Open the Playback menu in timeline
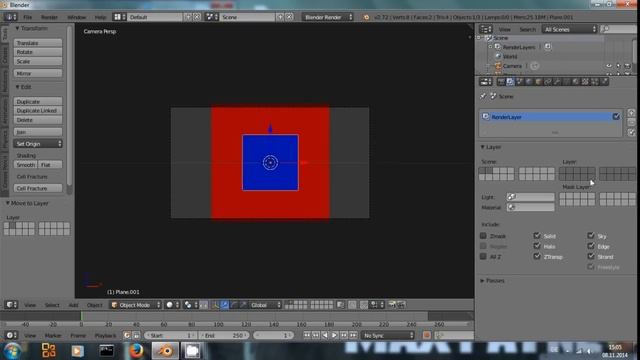 105,335
